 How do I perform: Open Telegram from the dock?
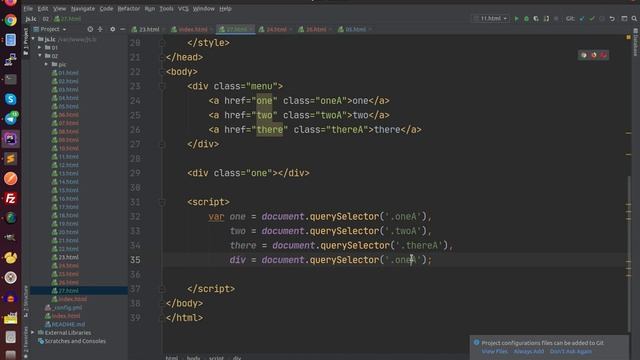11,119
